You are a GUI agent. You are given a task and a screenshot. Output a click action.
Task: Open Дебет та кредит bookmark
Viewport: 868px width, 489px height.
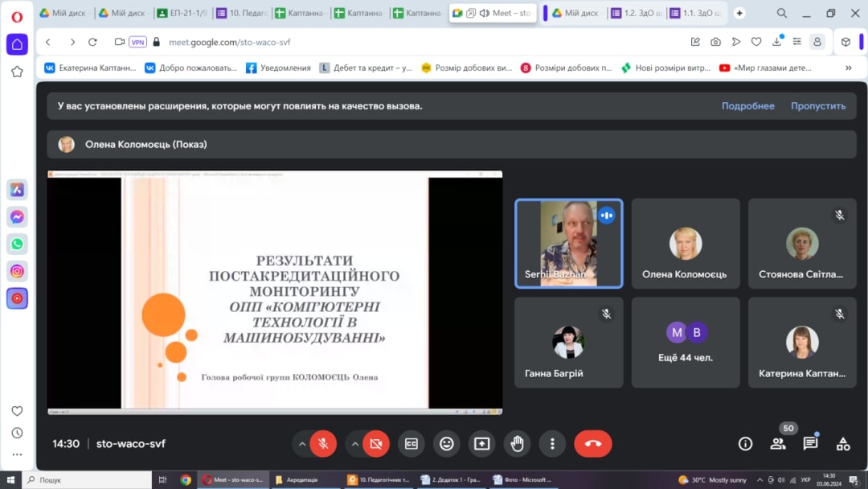[366, 68]
